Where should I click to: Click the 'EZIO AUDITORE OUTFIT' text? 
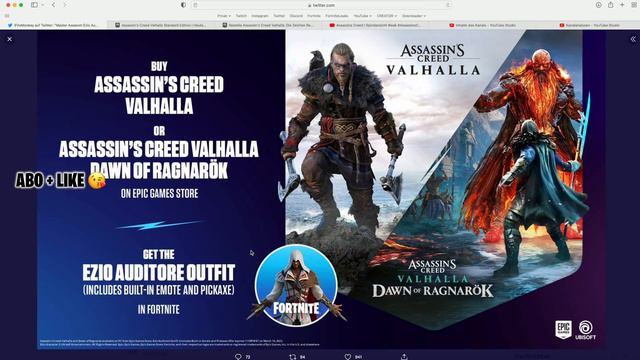click(x=159, y=272)
